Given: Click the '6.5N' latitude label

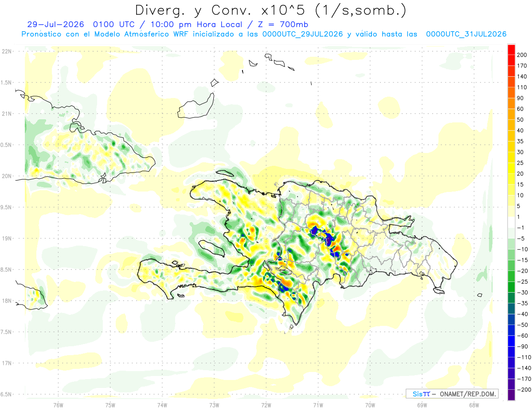Looking at the screenshot, I should [x=6, y=394].
